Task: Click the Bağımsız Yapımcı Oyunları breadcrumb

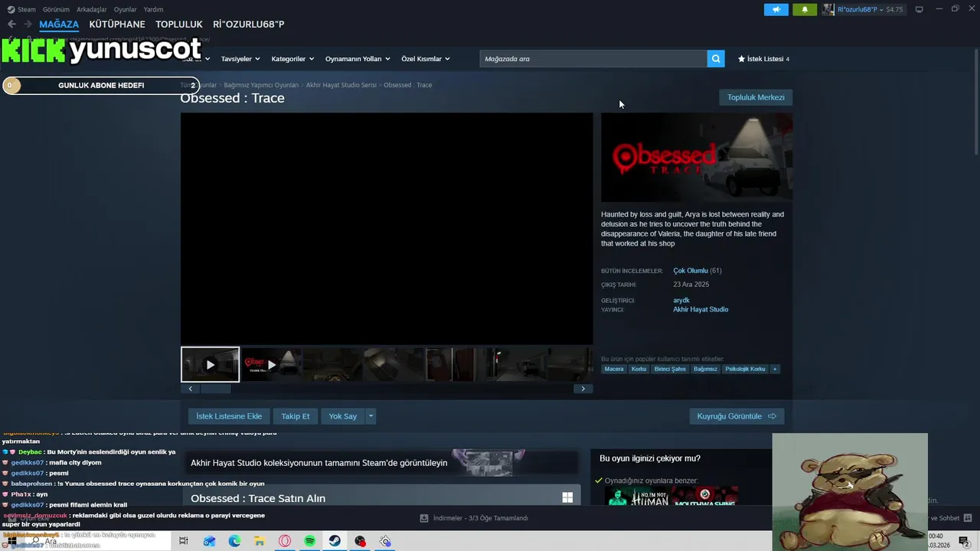Action: (261, 85)
